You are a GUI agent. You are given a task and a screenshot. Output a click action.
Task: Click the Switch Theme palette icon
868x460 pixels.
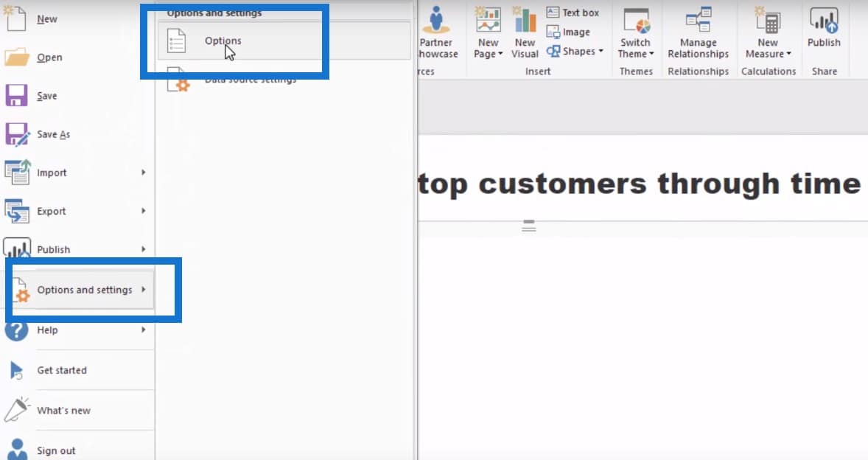[636, 21]
